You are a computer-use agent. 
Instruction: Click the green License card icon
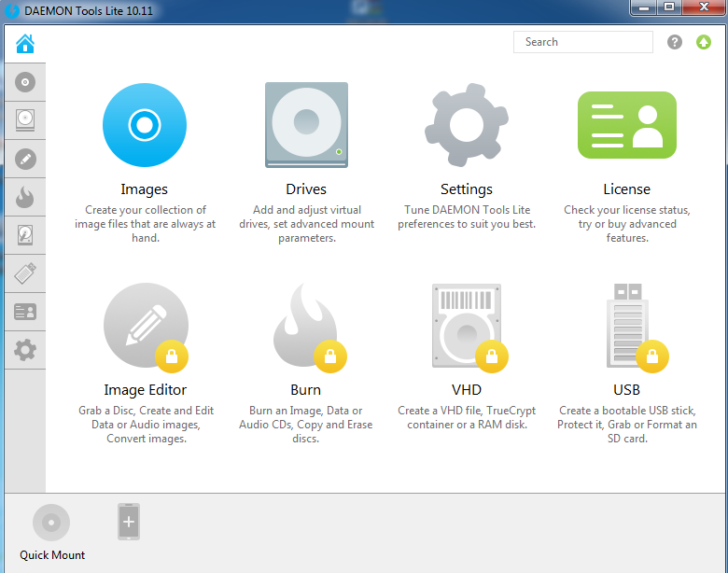(627, 125)
